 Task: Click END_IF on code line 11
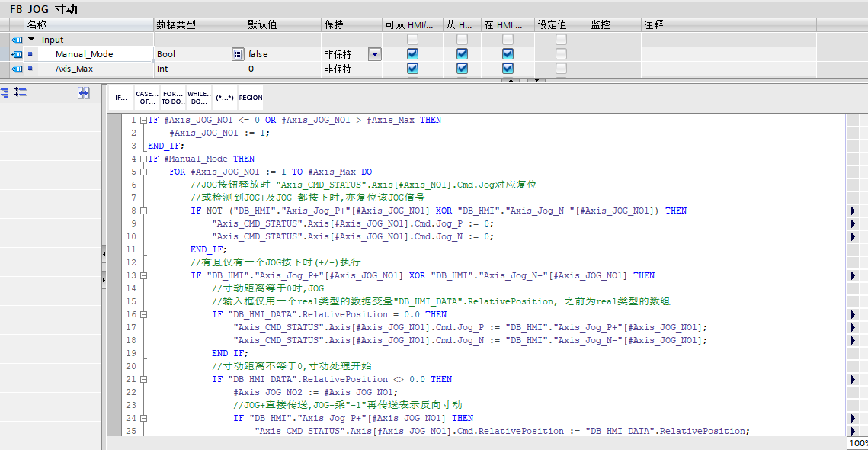click(209, 249)
